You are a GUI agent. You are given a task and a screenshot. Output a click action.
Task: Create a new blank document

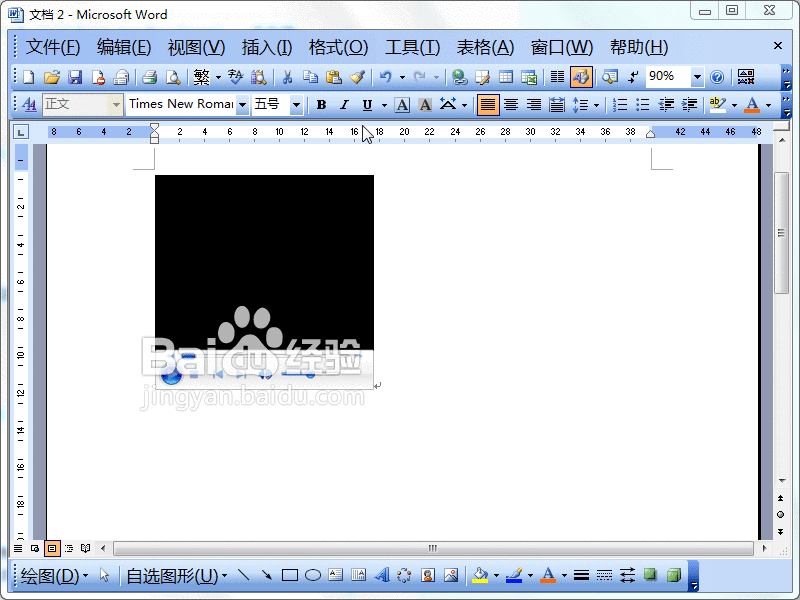coord(29,77)
